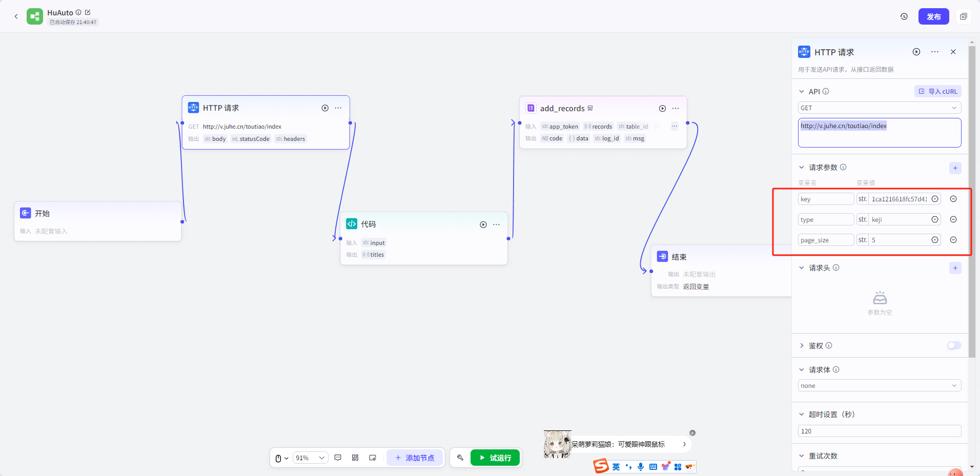Run the HTTP 请求 node test icon
Viewport: 980px width, 476px height.
[325, 108]
